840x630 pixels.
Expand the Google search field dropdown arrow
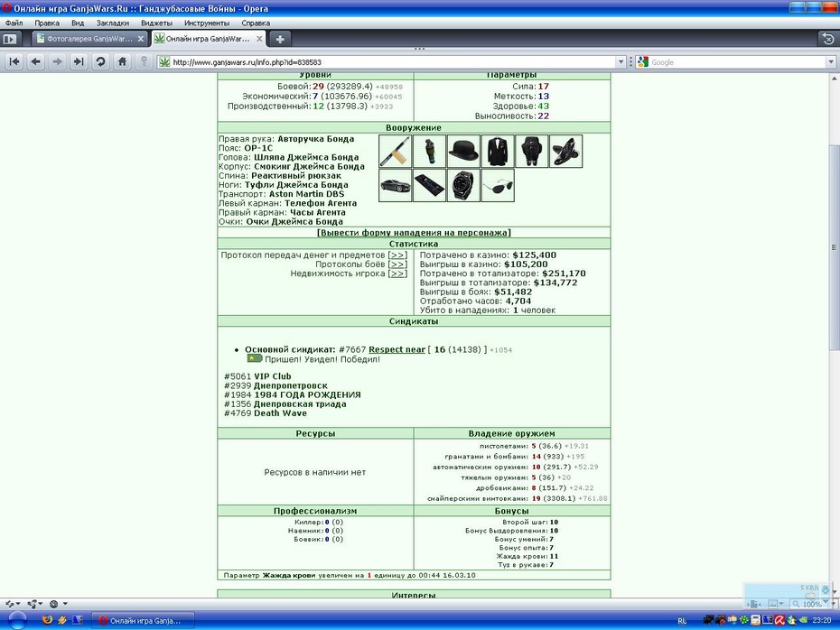[x=831, y=62]
